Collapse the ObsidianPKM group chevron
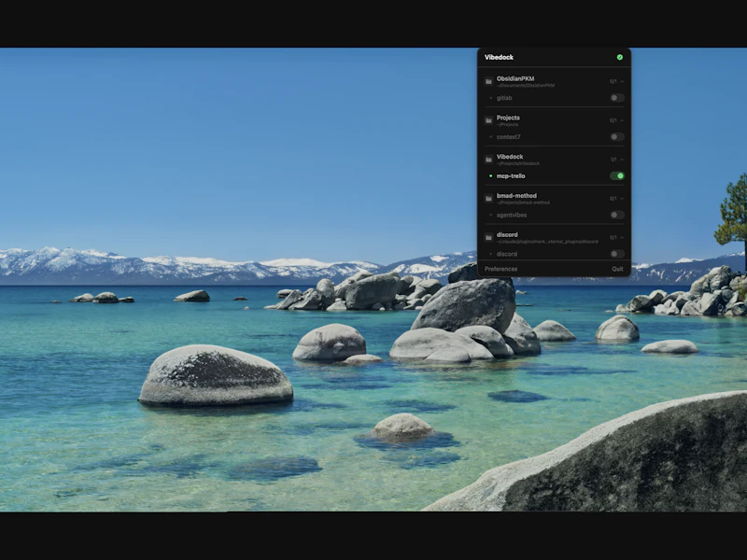The height and width of the screenshot is (560, 747). click(622, 81)
